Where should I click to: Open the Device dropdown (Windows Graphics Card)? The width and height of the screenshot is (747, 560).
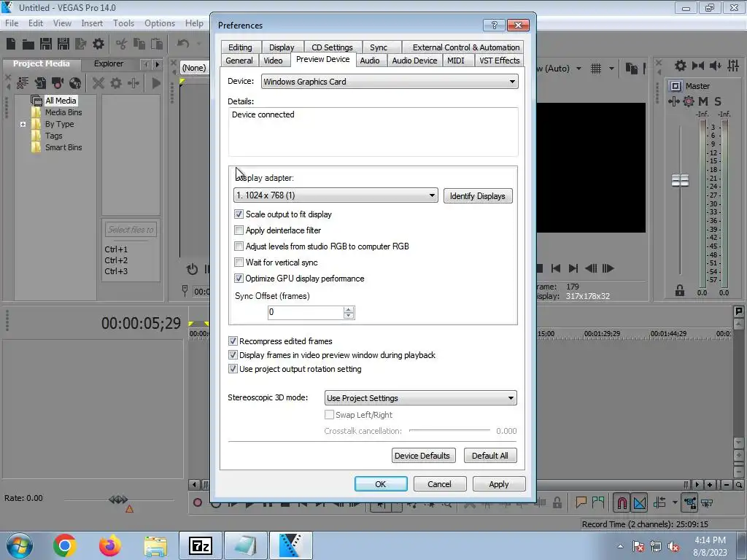pos(390,82)
